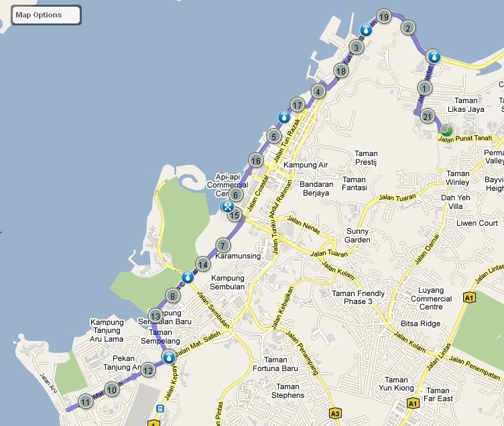
Task: Click the Karamunsing label
Action: coord(238,256)
